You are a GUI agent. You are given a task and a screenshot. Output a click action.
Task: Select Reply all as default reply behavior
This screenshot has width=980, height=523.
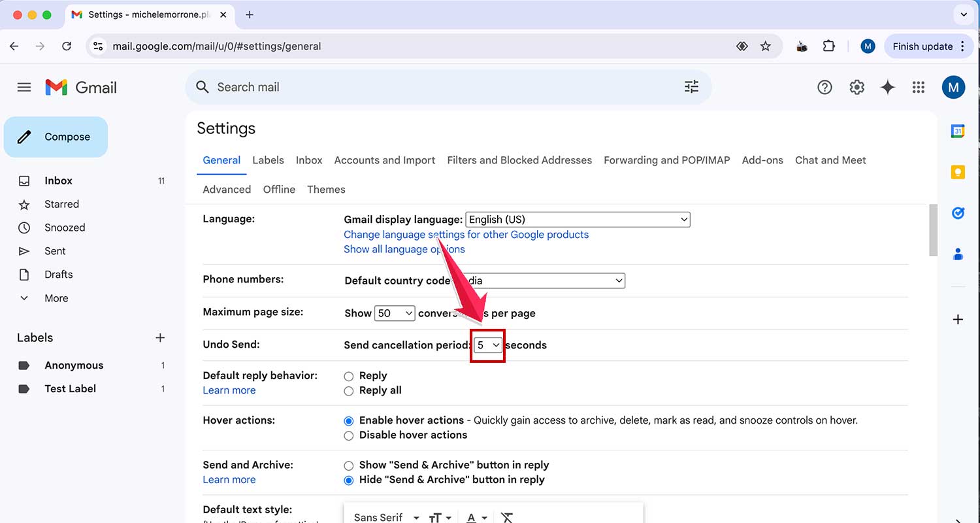point(349,390)
